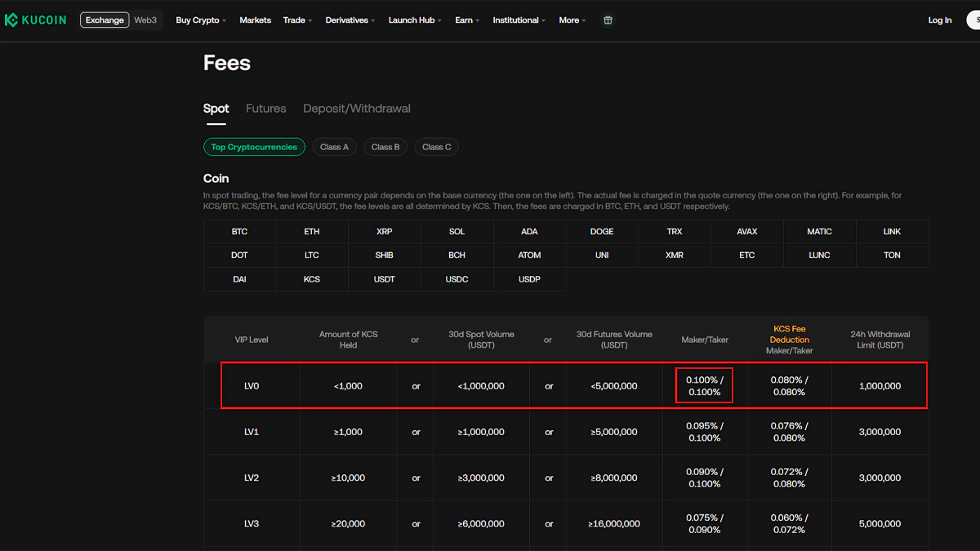Open the Deposit/Withdrawal tab
Viewport: 980px width, 551px height.
coord(356,109)
